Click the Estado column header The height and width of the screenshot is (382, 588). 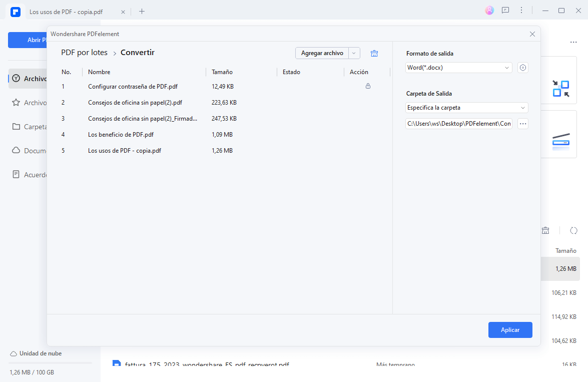click(x=291, y=72)
